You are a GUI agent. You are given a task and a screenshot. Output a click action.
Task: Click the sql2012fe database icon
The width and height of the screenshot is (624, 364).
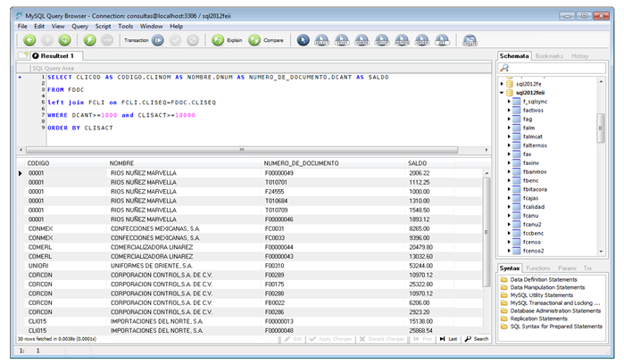(510, 84)
